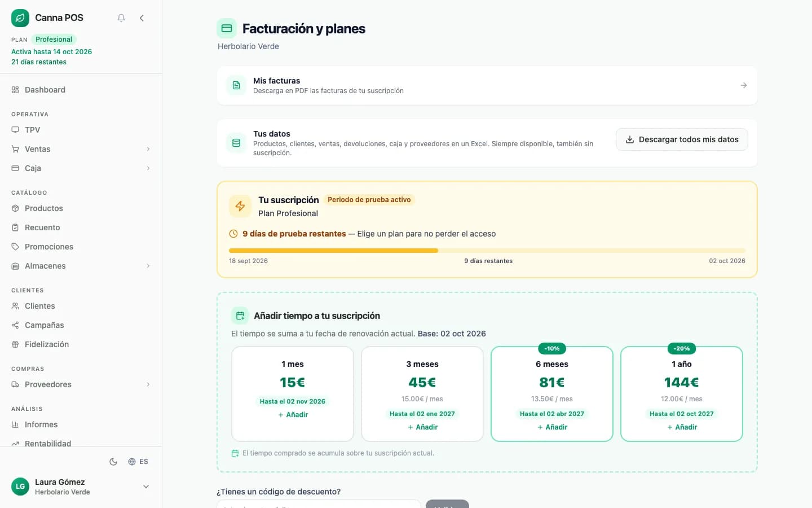Click the -10% discount badge
Image resolution: width=812 pixels, height=508 pixels.
point(552,348)
